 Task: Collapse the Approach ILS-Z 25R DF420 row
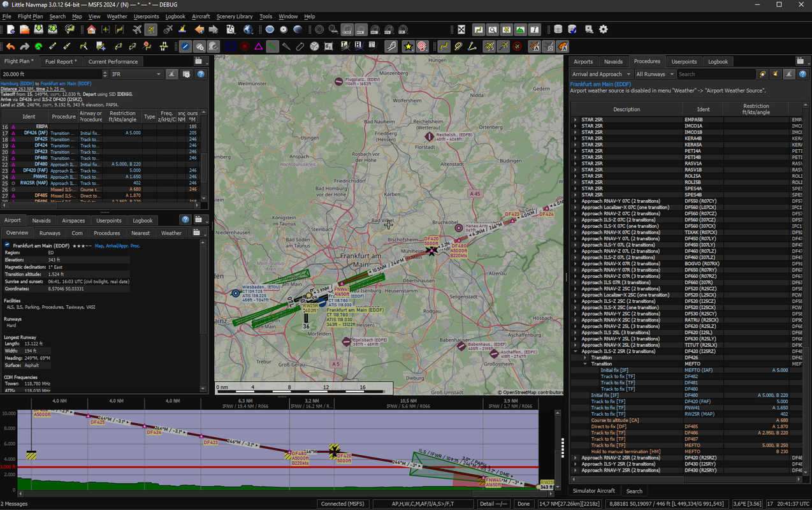(576, 351)
